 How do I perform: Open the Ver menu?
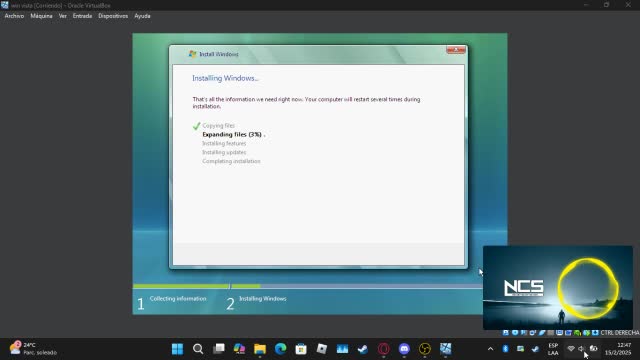[62, 16]
